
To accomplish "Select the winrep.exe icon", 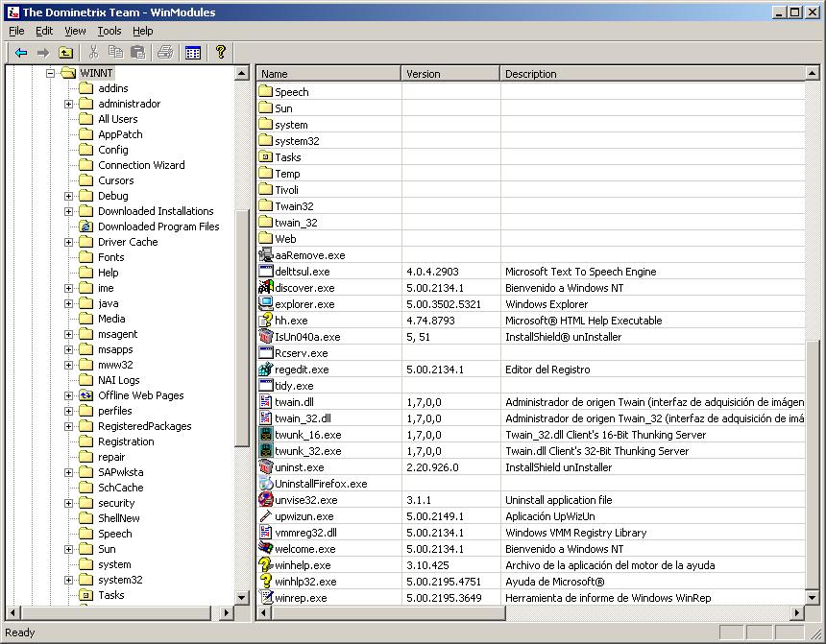I will tap(265, 598).
